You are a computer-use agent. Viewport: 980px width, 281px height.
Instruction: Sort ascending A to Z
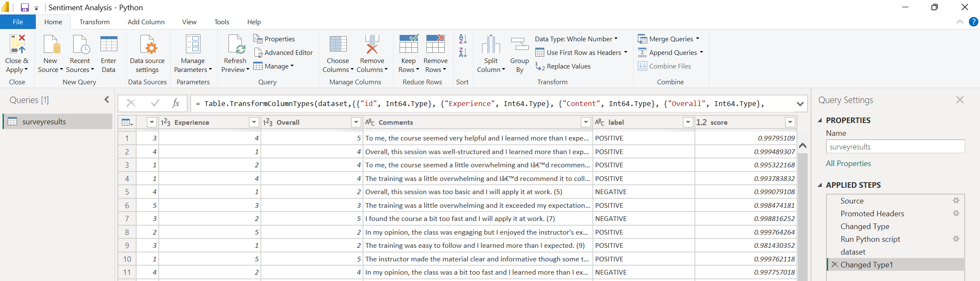[x=463, y=39]
